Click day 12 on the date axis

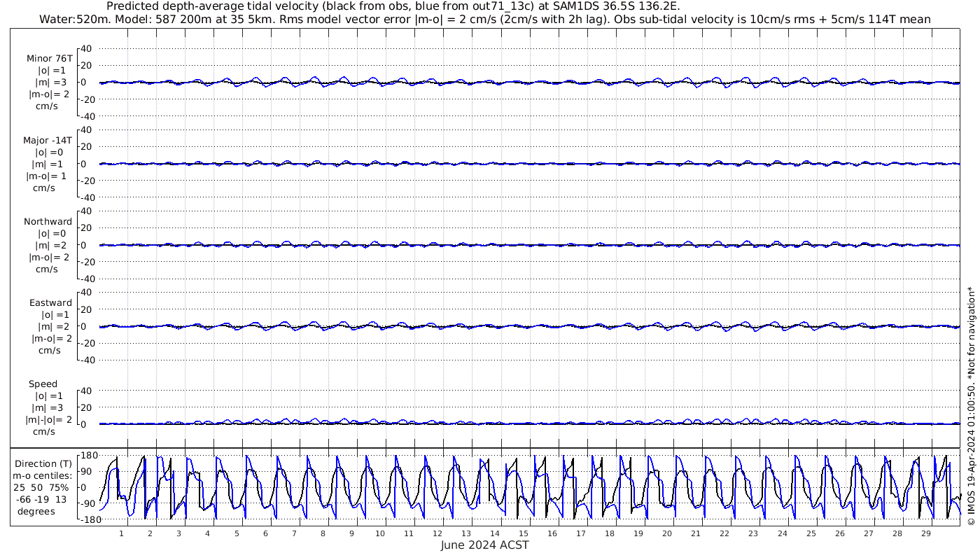(x=437, y=533)
